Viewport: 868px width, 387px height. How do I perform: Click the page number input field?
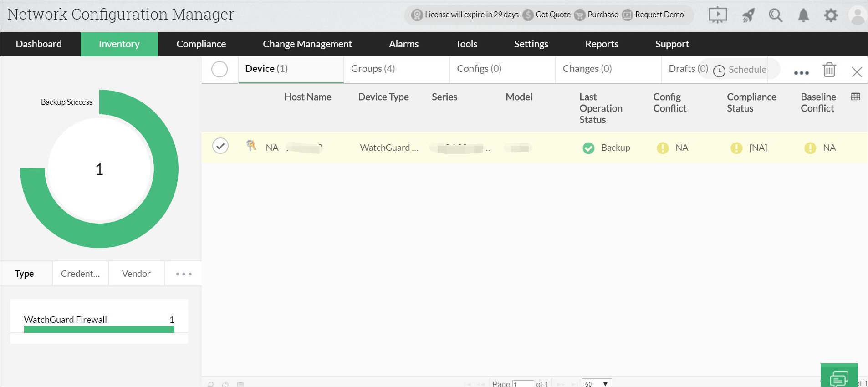[522, 384]
